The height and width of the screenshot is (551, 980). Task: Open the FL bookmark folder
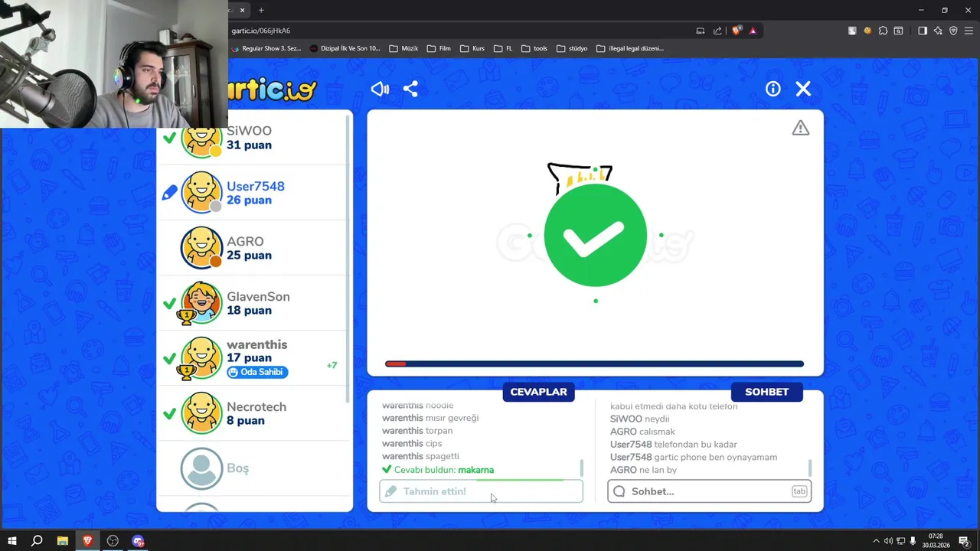coord(503,48)
